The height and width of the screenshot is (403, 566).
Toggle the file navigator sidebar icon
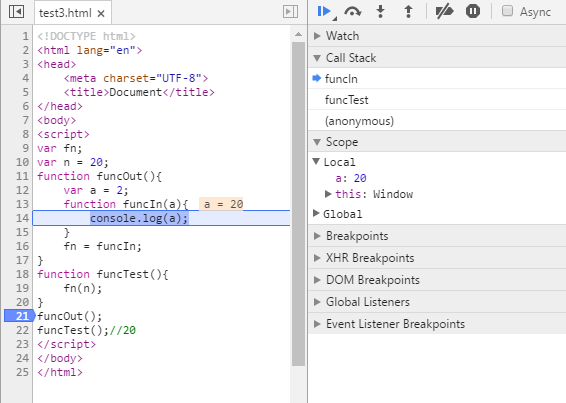(16, 12)
